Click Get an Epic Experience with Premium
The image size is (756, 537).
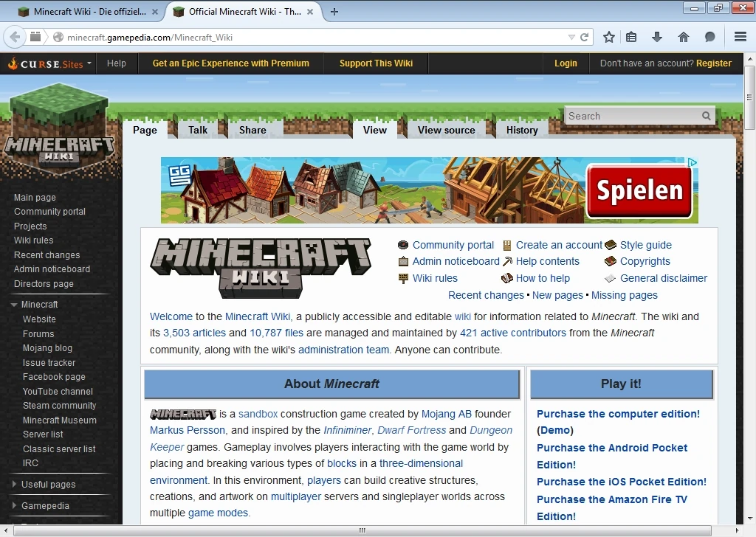click(231, 63)
